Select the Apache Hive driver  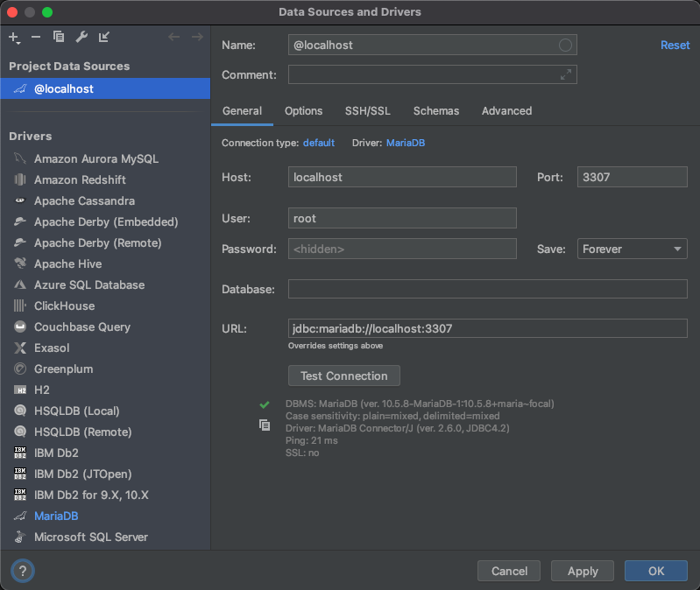tap(105, 263)
